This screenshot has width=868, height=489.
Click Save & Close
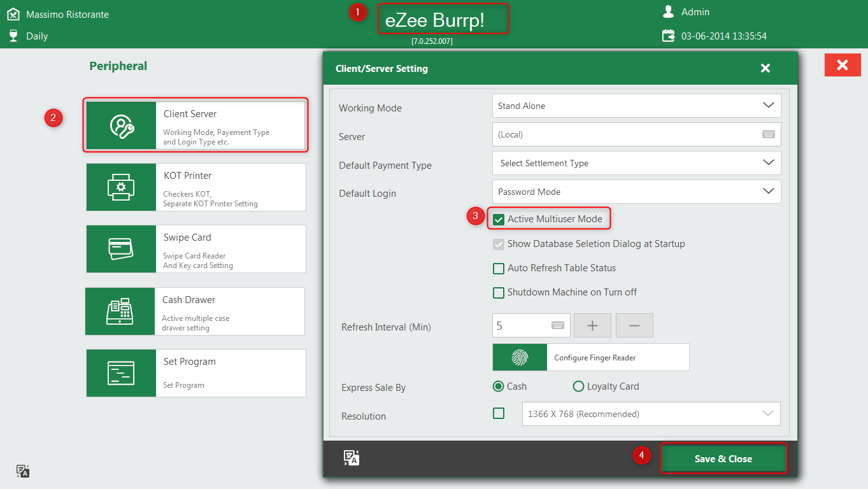point(723,459)
